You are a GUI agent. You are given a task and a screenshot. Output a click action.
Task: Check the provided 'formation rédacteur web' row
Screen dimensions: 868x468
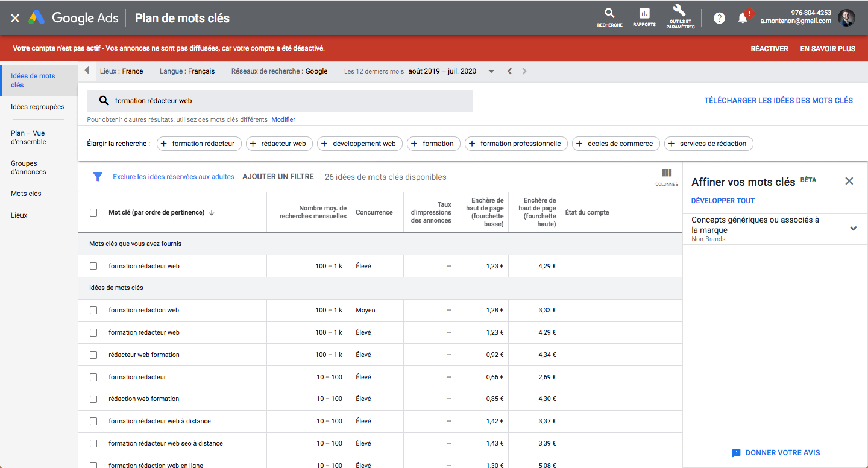[93, 266]
